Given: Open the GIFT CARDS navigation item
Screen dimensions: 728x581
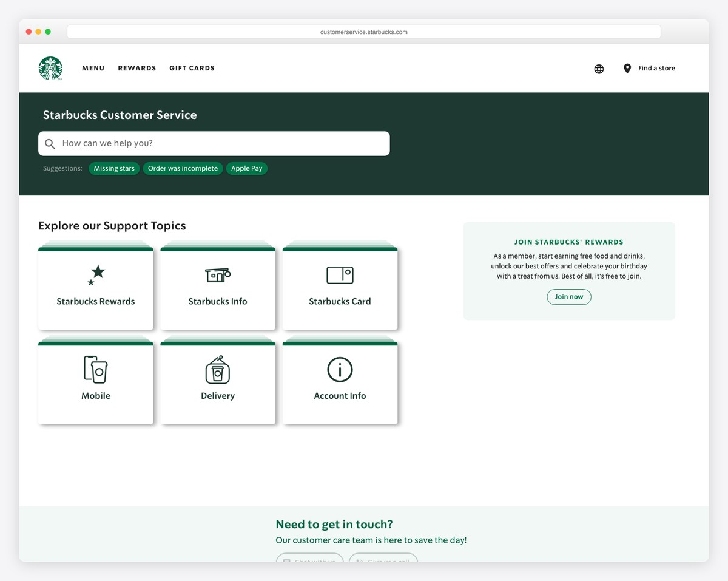Looking at the screenshot, I should [192, 68].
